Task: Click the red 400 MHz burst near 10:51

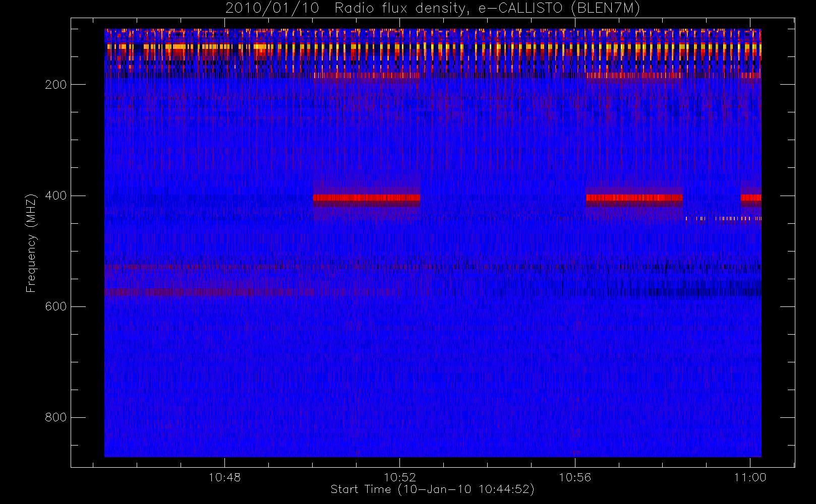Action: pos(367,198)
